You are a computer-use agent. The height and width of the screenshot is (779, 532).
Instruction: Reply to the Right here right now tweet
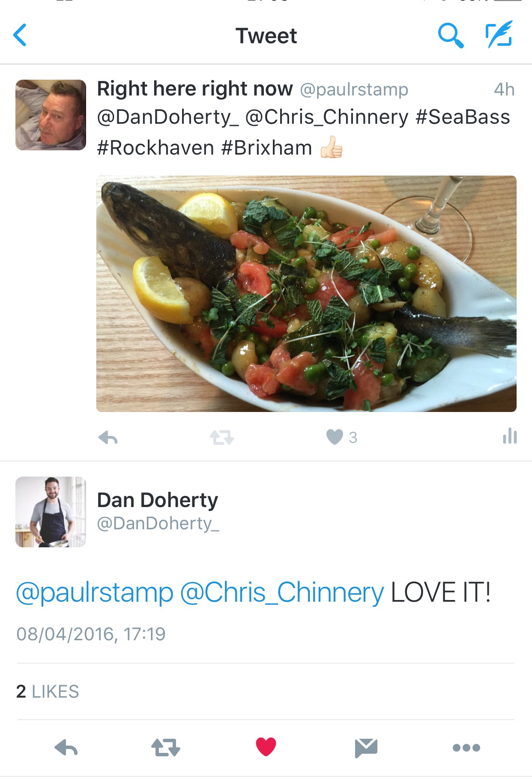coord(108,438)
